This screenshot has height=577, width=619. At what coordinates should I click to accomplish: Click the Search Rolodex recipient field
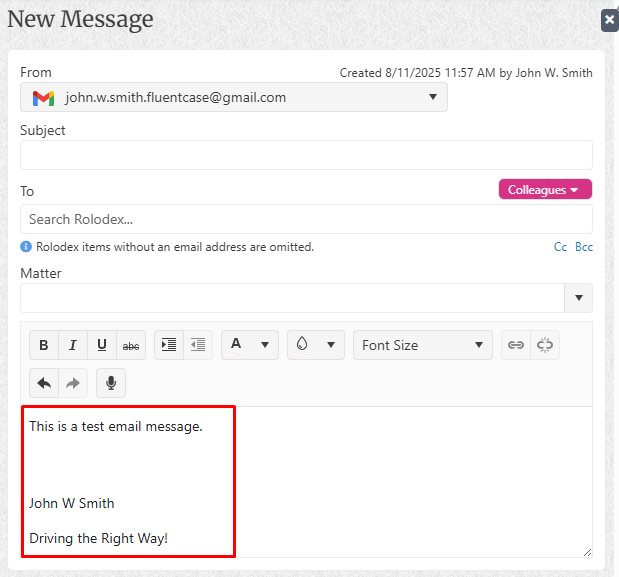coord(306,219)
